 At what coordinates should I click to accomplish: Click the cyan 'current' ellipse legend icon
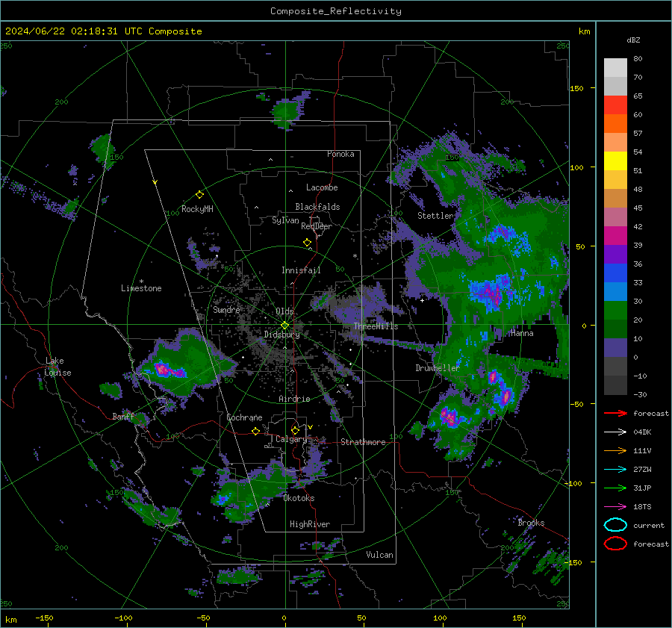pyautogui.click(x=615, y=525)
